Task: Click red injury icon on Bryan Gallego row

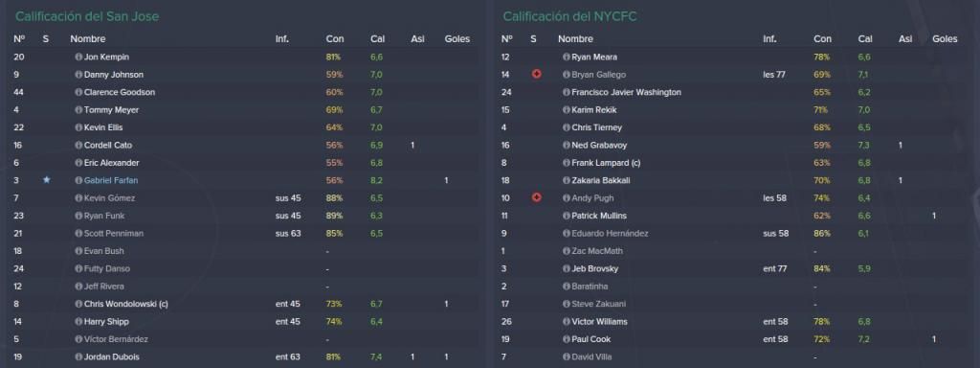Action: [536, 75]
